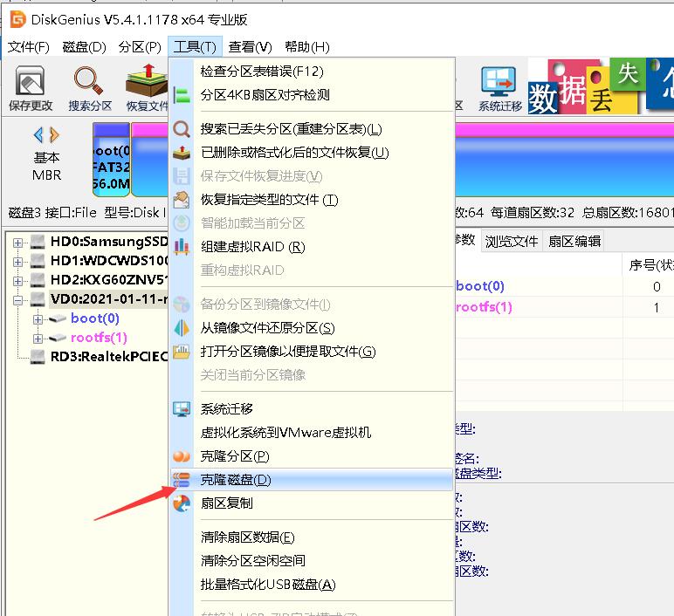Select 从镜像文件还原分区 menu entry
674x616 pixels.
click(x=312, y=328)
